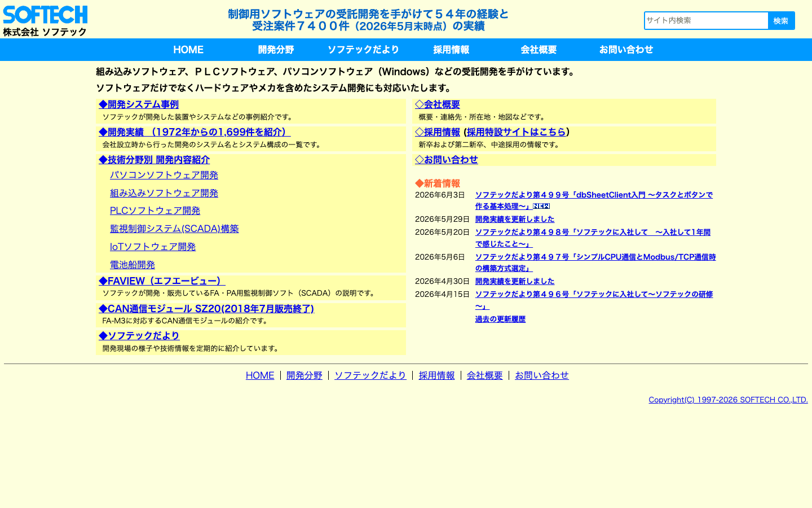Screen dimensions: 812x508
Task: Click 会社概要 in the footer links
Action: click(x=485, y=375)
